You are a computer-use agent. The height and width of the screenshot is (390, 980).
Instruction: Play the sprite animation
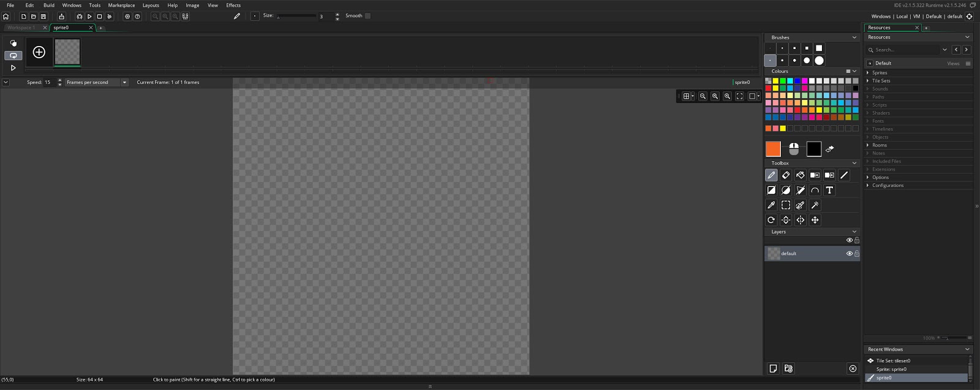coord(13,68)
